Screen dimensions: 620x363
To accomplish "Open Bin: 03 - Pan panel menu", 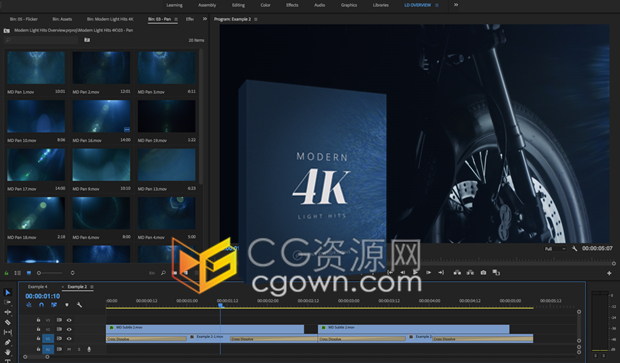I will (x=176, y=19).
